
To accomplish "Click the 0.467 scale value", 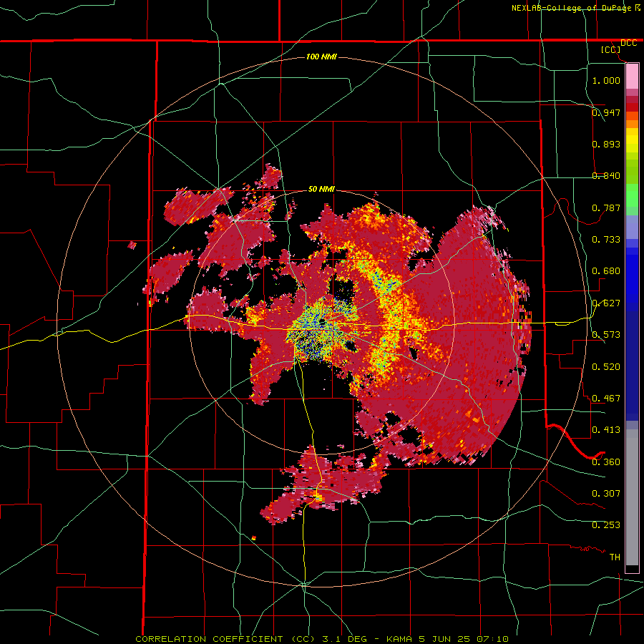I will [x=606, y=399].
